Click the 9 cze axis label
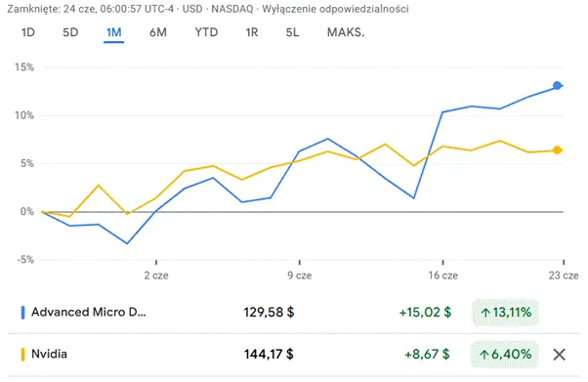 (299, 276)
